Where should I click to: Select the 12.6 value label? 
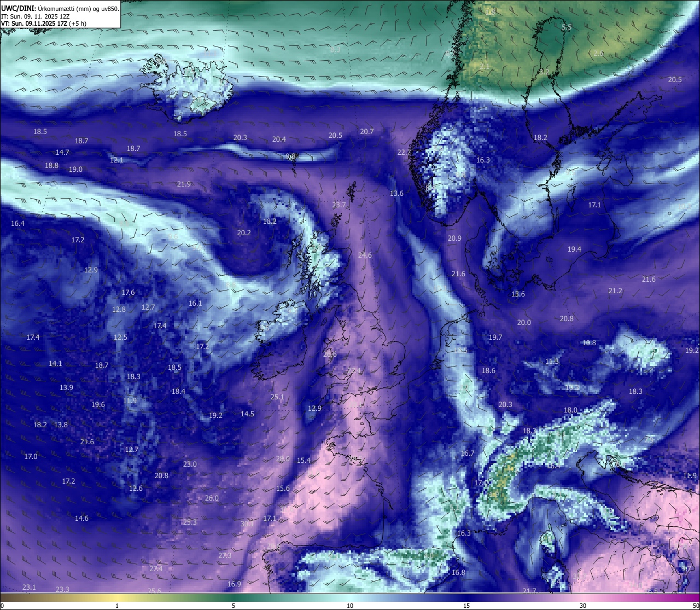(136, 488)
